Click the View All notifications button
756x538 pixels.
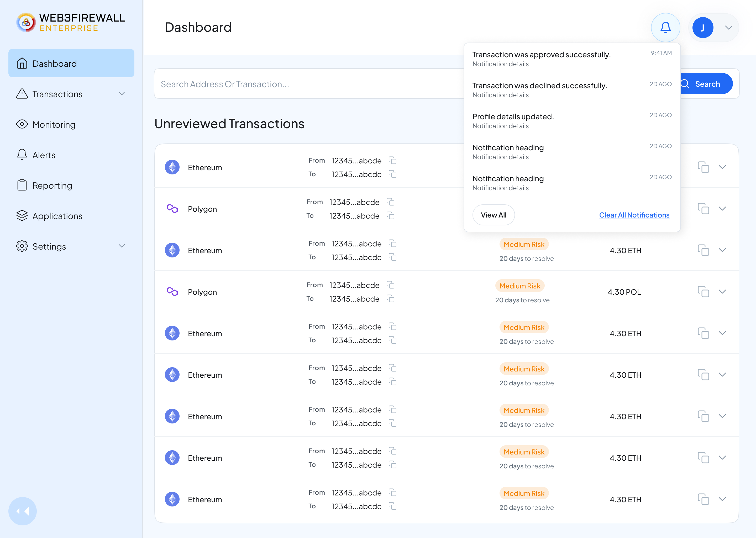pos(493,215)
